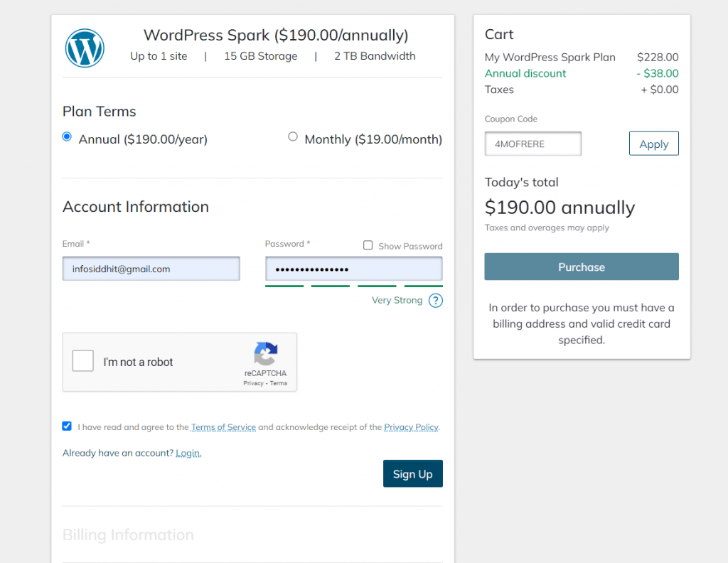Click the Email input field
The image size is (728, 563).
pos(151,269)
